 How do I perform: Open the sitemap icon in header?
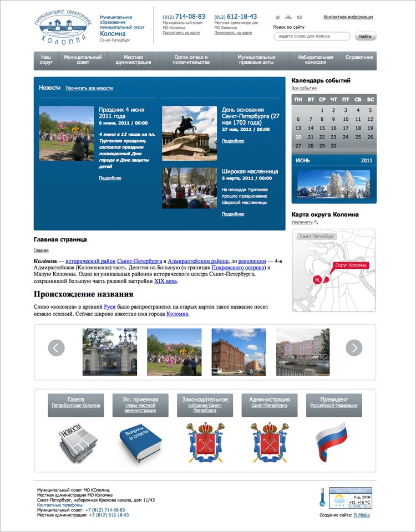[288, 17]
